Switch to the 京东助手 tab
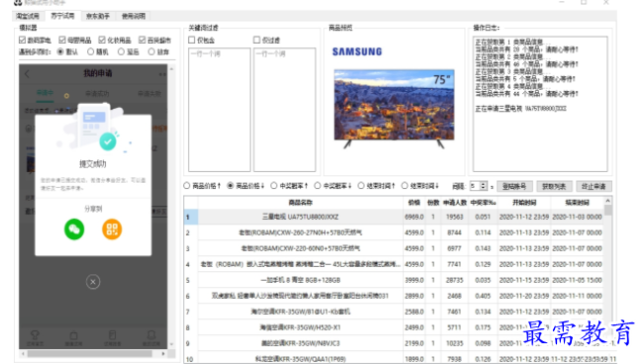The width and height of the screenshot is (643, 364). (x=98, y=16)
